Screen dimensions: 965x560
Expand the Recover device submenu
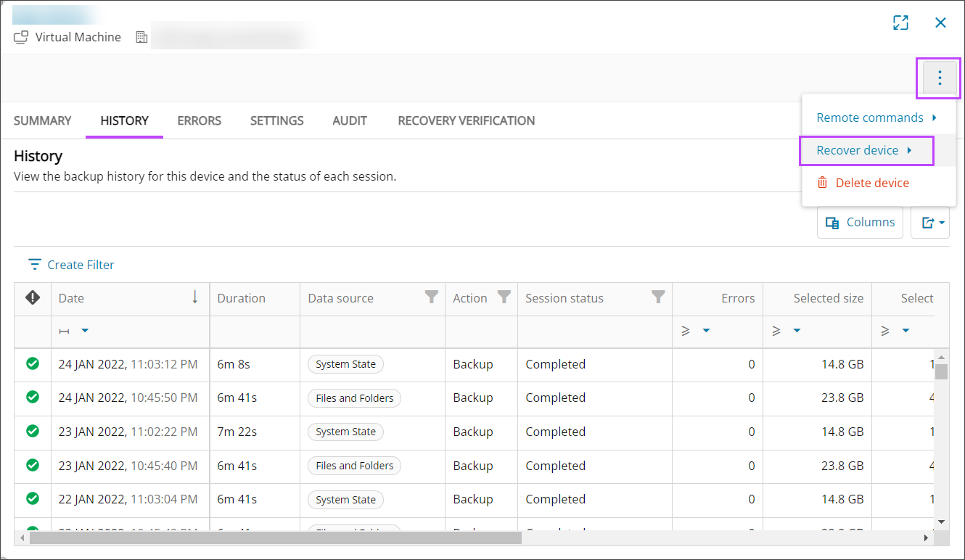[865, 151]
